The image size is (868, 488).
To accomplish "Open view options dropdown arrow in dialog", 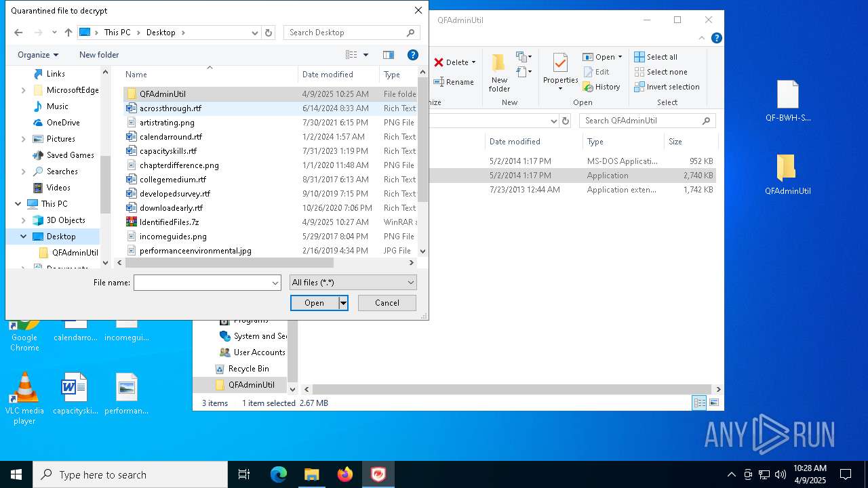I will 366,55.
